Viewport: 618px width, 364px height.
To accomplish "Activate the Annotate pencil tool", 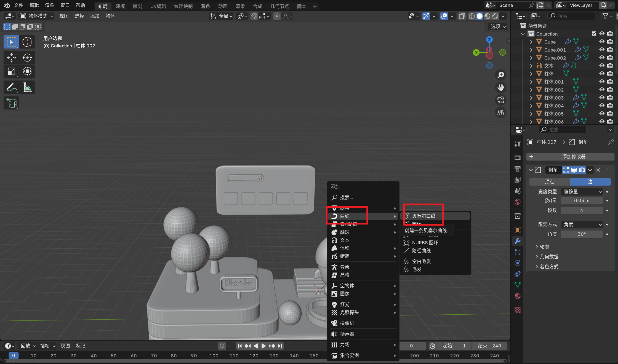I will [11, 87].
